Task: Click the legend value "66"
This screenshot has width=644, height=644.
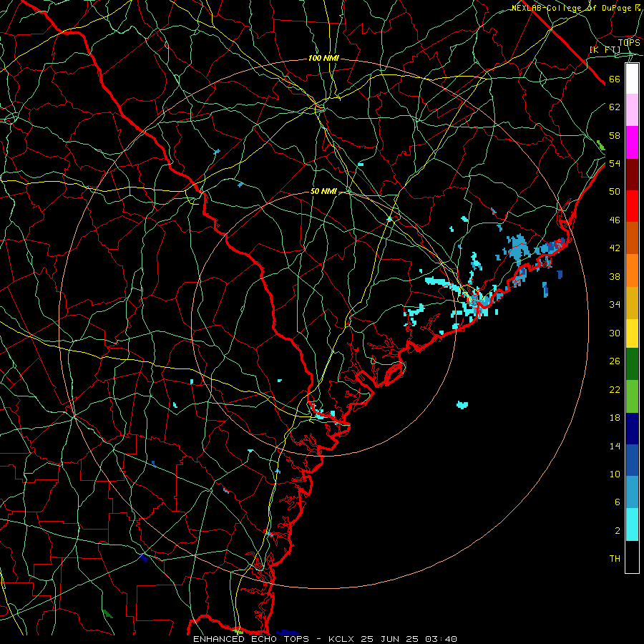Action: coord(615,79)
